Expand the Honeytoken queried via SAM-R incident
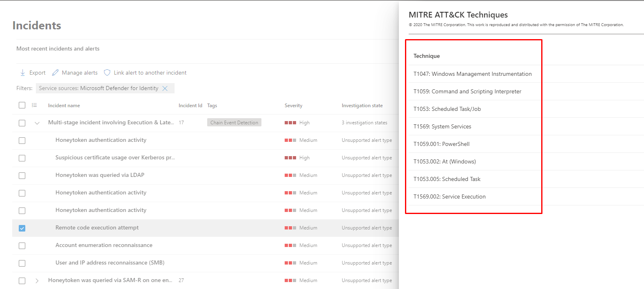This screenshot has width=644, height=289. [x=37, y=281]
